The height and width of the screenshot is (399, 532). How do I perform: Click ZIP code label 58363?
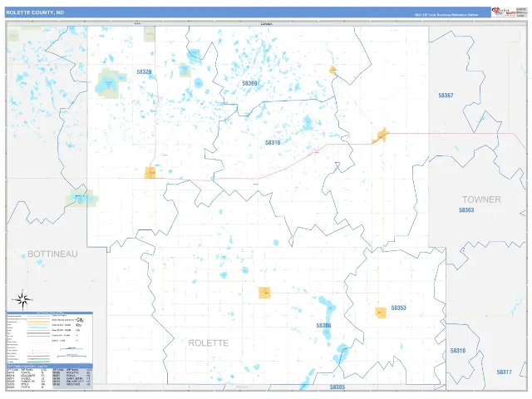coord(466,210)
